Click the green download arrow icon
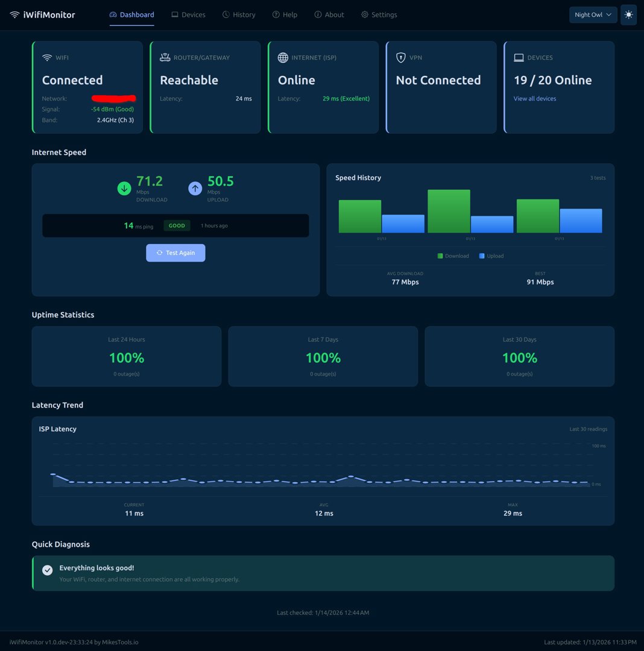644x651 pixels. [x=124, y=188]
